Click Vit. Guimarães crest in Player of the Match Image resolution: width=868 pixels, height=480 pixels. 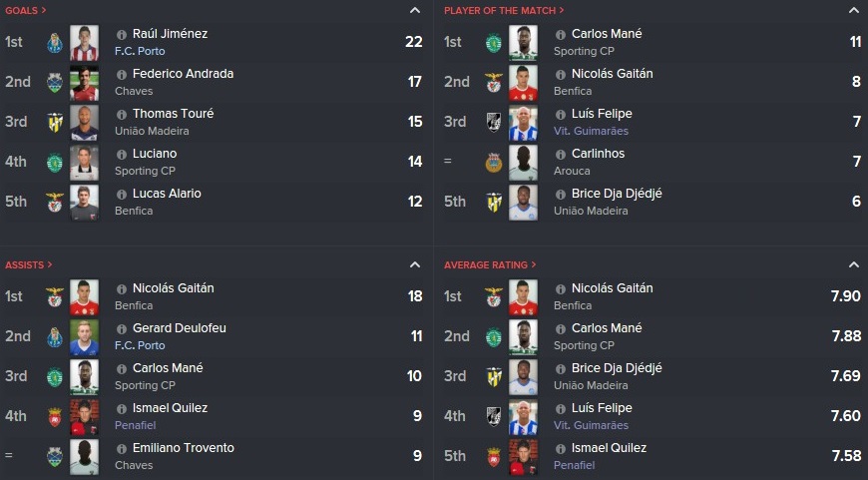click(x=494, y=123)
